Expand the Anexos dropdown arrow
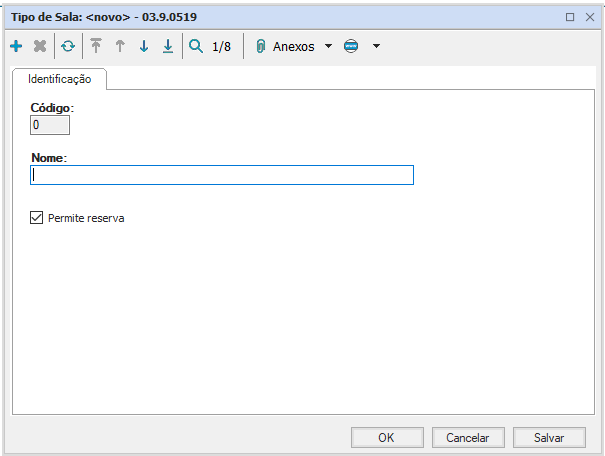The height and width of the screenshot is (456, 605). point(328,46)
